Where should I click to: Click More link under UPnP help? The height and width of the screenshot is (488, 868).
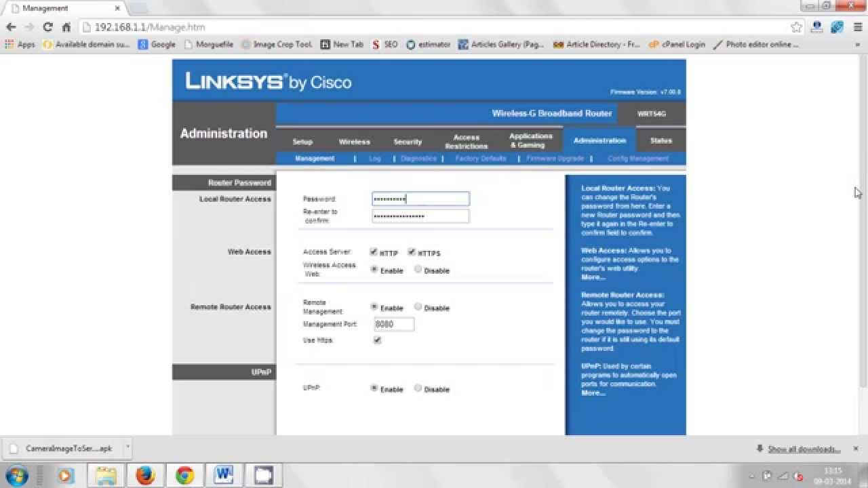[593, 393]
